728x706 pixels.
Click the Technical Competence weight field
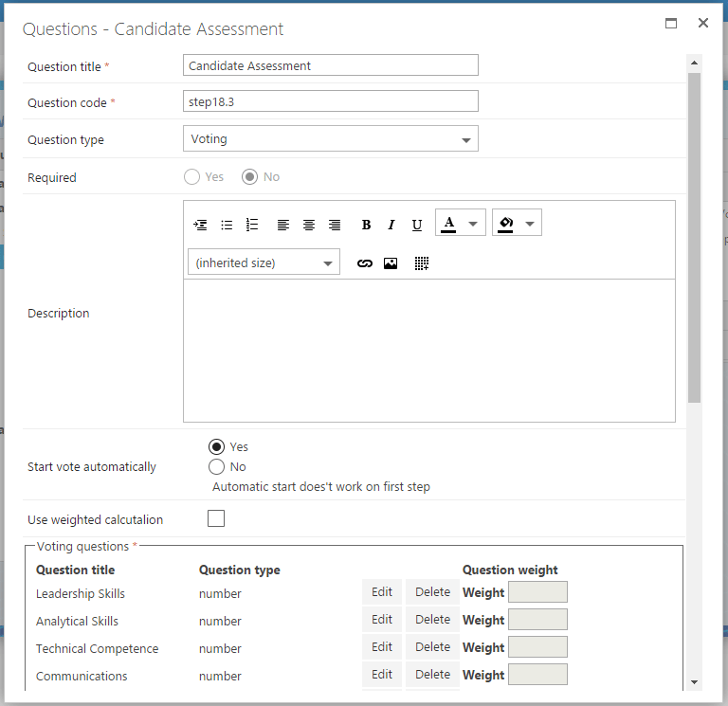[x=537, y=647]
